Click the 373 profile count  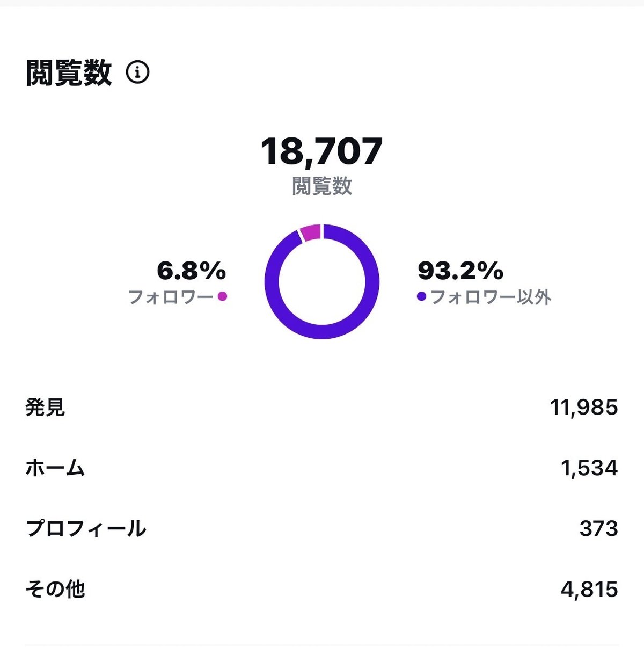(599, 529)
